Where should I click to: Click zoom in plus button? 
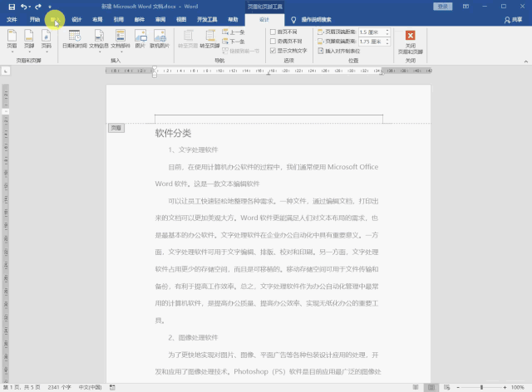[x=505, y=387]
